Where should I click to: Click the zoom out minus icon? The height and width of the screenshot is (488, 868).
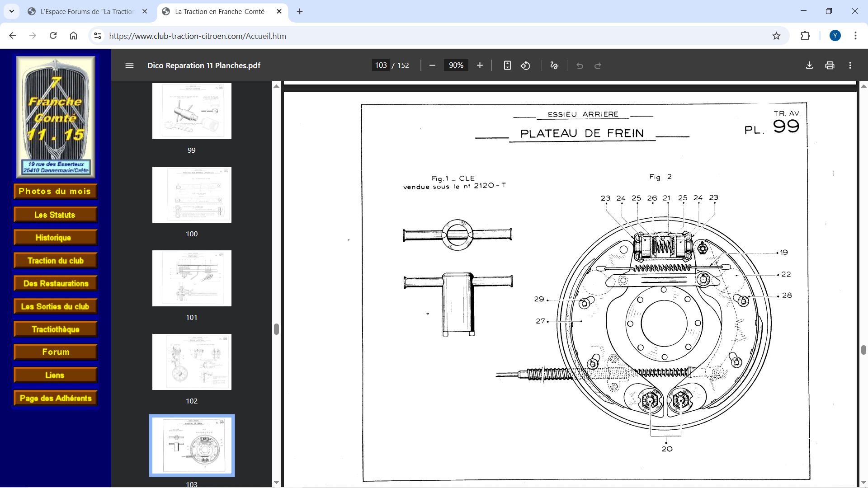click(432, 66)
